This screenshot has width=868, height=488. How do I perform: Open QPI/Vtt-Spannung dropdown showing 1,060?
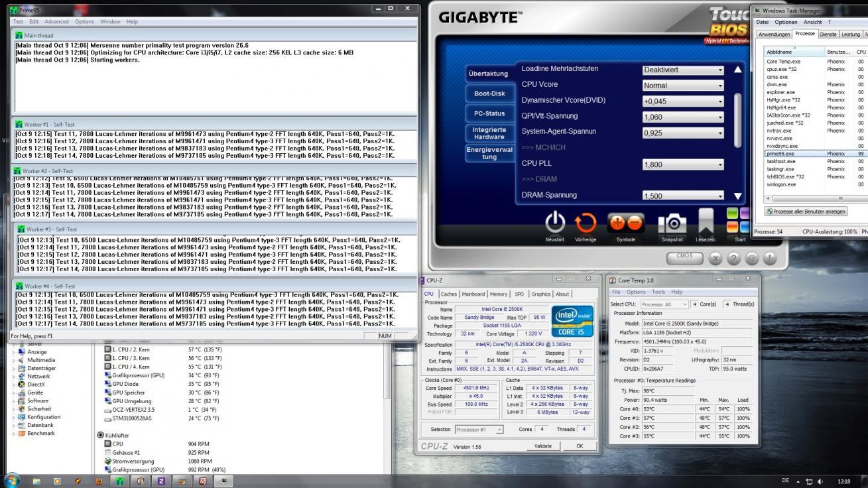[683, 117]
